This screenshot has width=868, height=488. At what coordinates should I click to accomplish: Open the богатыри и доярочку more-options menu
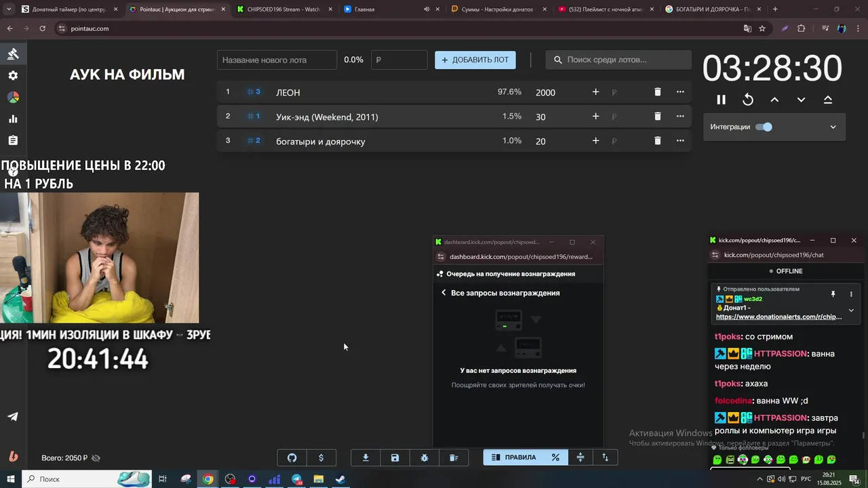tap(680, 141)
